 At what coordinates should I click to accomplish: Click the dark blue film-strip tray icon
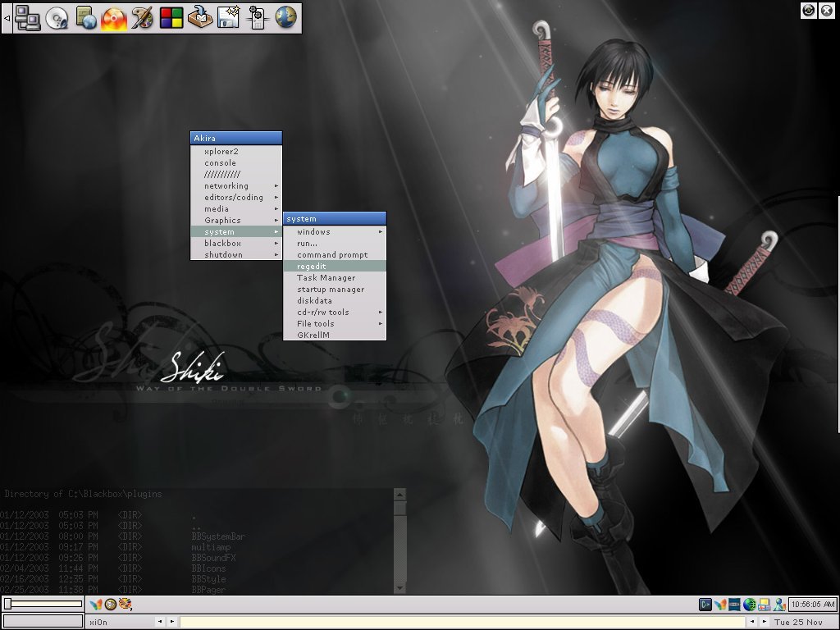[x=734, y=605]
